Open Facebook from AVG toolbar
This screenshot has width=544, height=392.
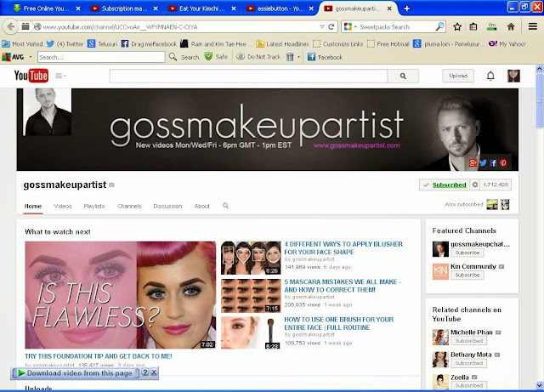(325, 57)
